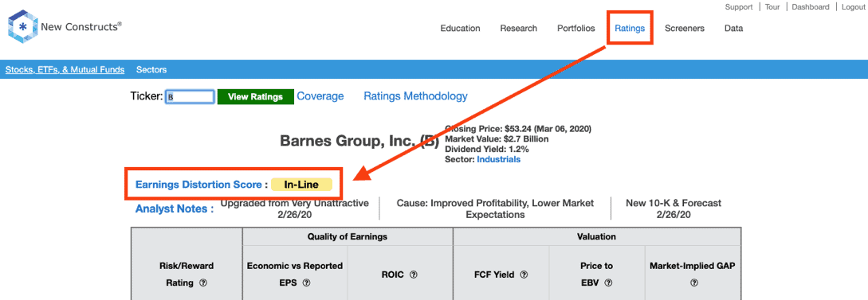Open help icon for Price to EBV

(608, 282)
